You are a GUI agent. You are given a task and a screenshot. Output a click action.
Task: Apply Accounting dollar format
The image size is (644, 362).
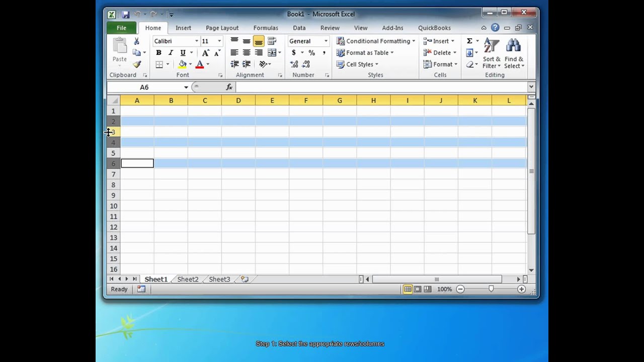pos(294,53)
